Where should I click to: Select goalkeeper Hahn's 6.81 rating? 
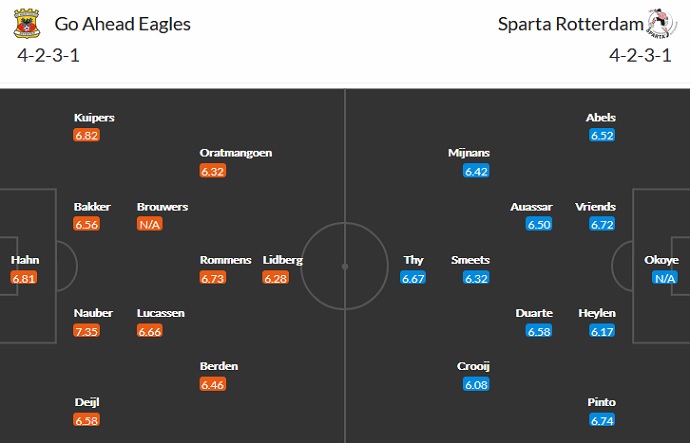click(x=24, y=278)
